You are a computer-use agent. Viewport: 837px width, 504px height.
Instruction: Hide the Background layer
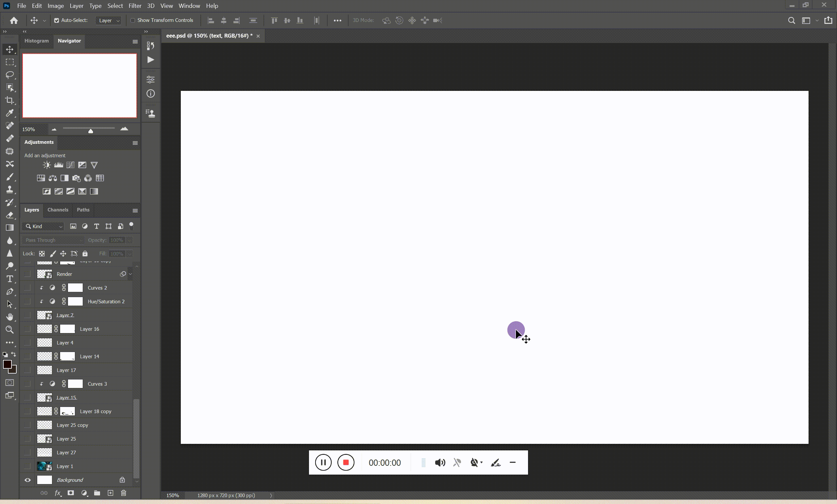coord(27,480)
